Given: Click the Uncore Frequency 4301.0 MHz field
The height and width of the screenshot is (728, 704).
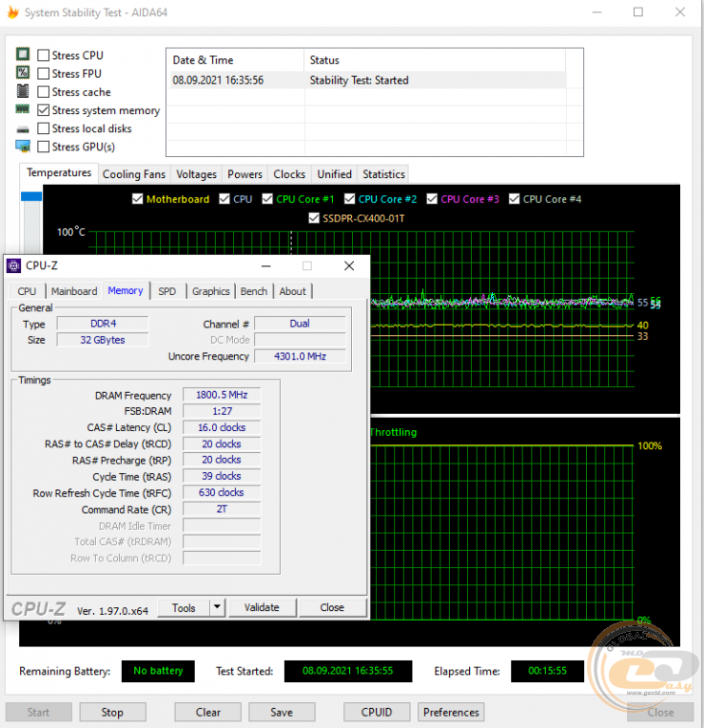Looking at the screenshot, I should tap(300, 356).
